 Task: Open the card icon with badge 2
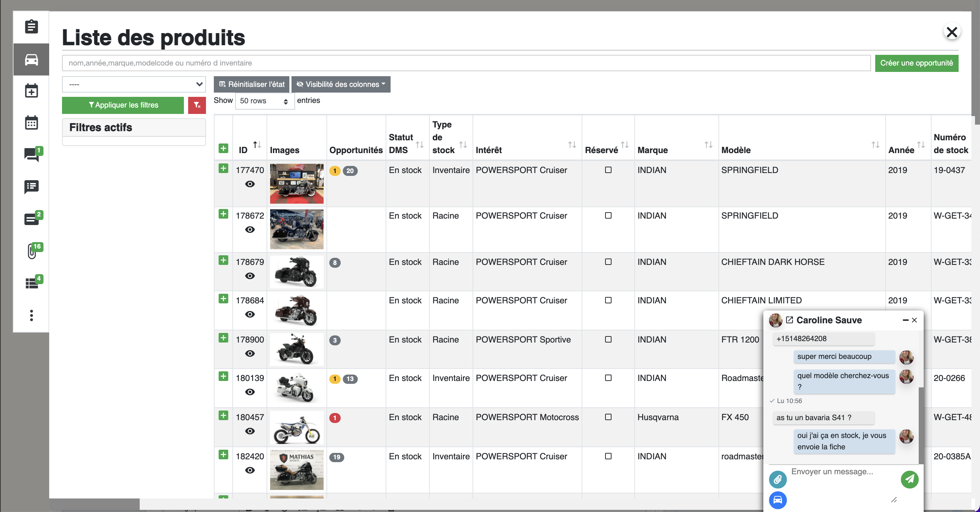(33, 219)
